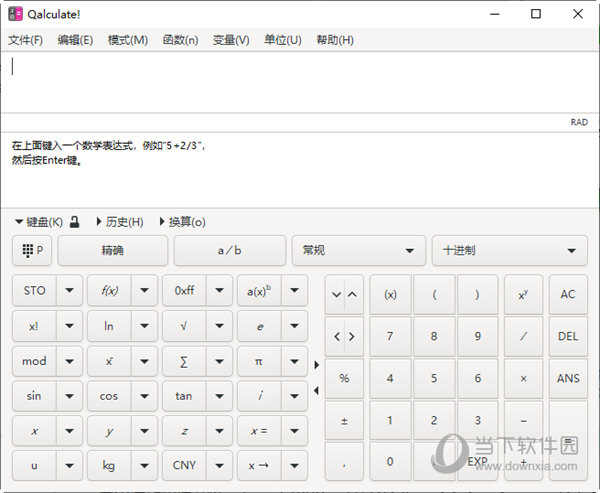Open the dropdown arrow beside π
The height and width of the screenshot is (493, 600).
click(294, 361)
